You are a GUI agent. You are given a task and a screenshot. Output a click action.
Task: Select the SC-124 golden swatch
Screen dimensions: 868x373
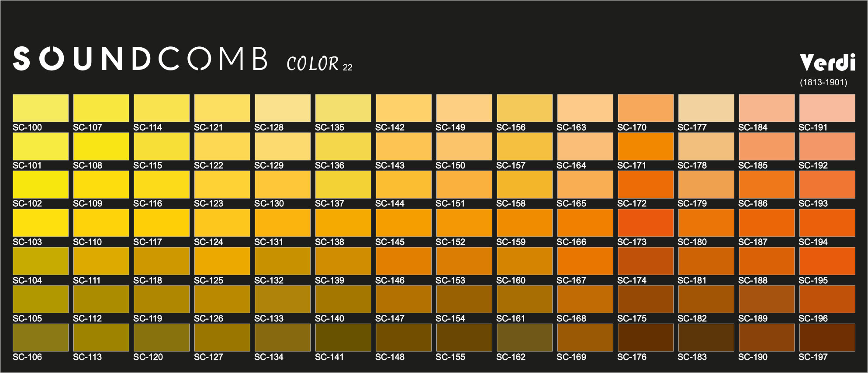coord(222,223)
